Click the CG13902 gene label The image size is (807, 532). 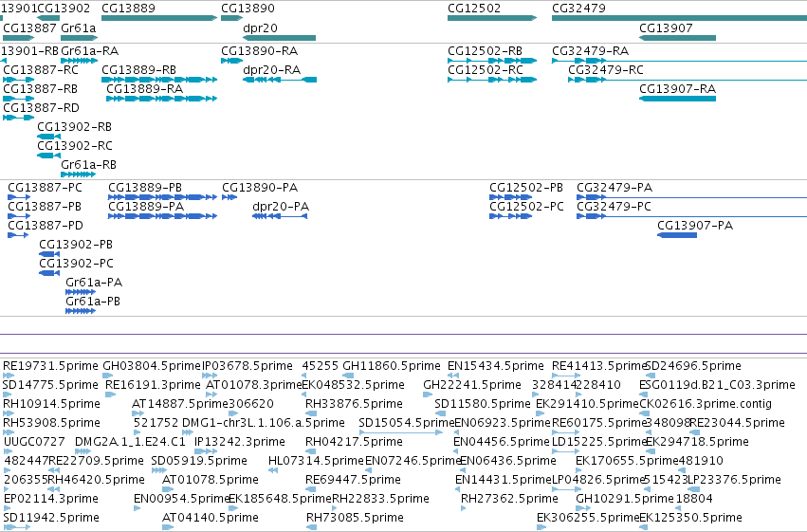[x=64, y=9]
